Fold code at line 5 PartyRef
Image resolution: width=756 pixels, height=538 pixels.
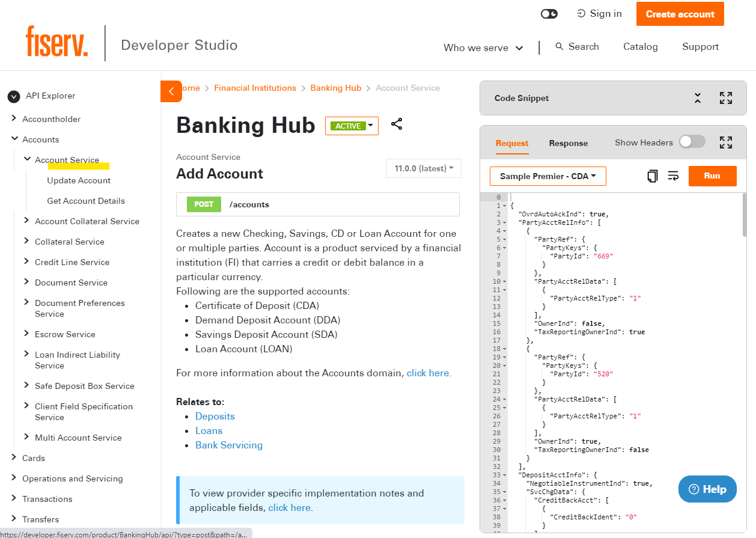[x=505, y=239]
